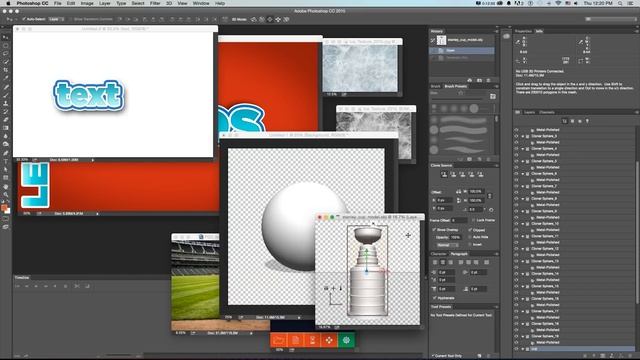Click center text alignment in Paragraph panel
The width and height of the screenshot is (640, 360).
pos(443,262)
